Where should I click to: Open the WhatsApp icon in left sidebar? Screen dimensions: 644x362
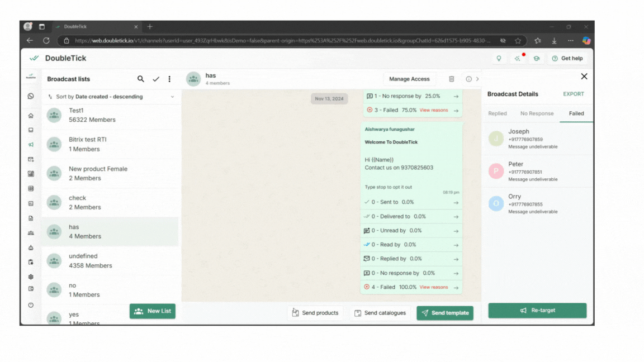[x=31, y=97]
